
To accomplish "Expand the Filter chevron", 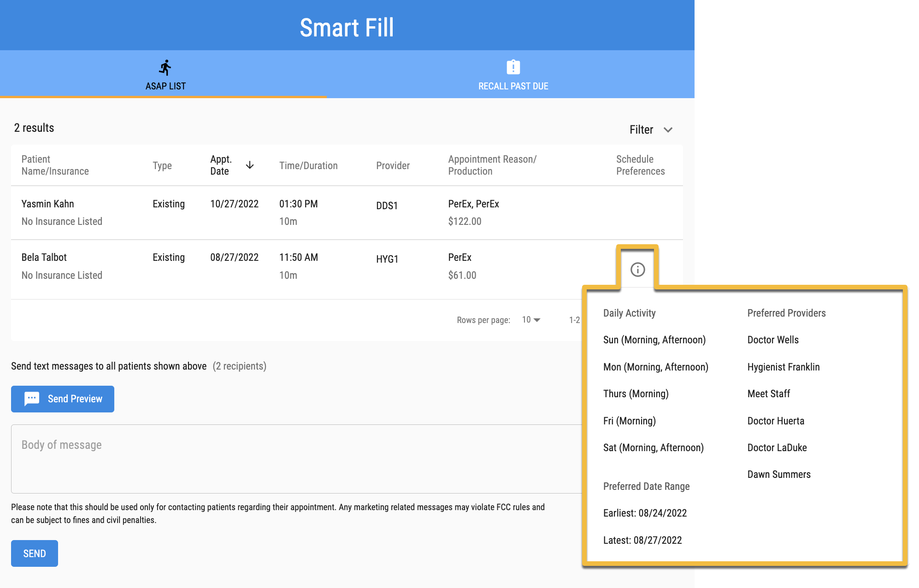I will tap(668, 130).
